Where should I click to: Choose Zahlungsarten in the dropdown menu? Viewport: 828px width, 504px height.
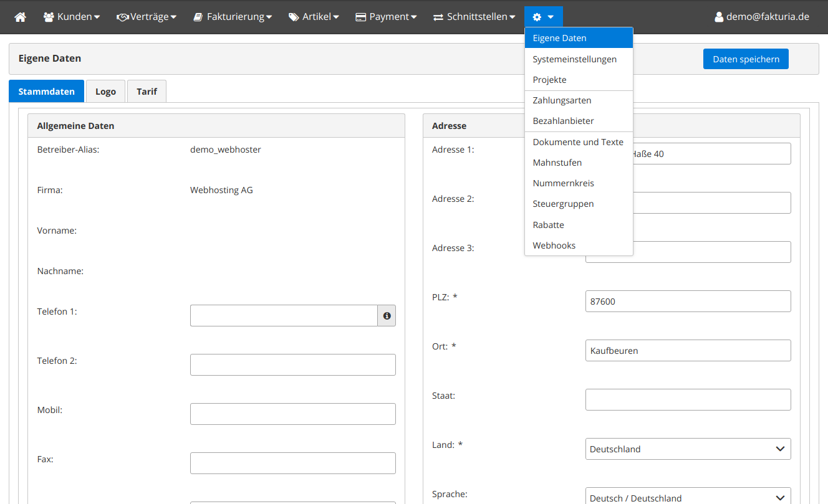[x=562, y=100]
